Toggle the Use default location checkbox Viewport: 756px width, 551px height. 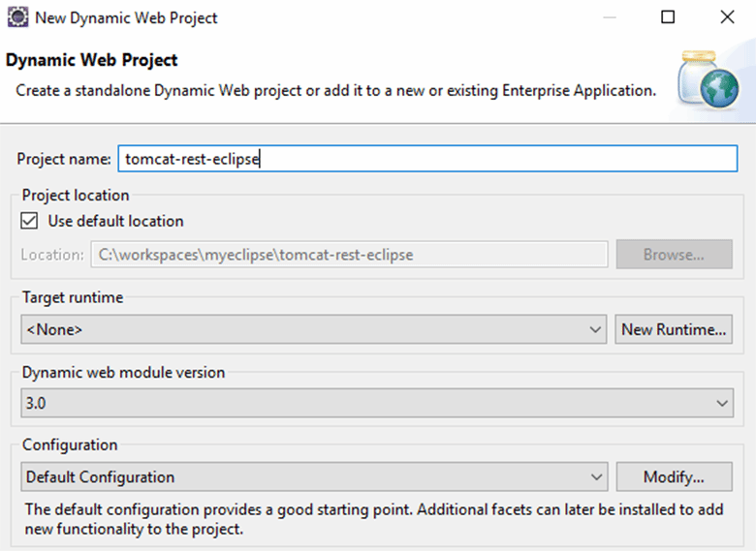tap(29, 221)
